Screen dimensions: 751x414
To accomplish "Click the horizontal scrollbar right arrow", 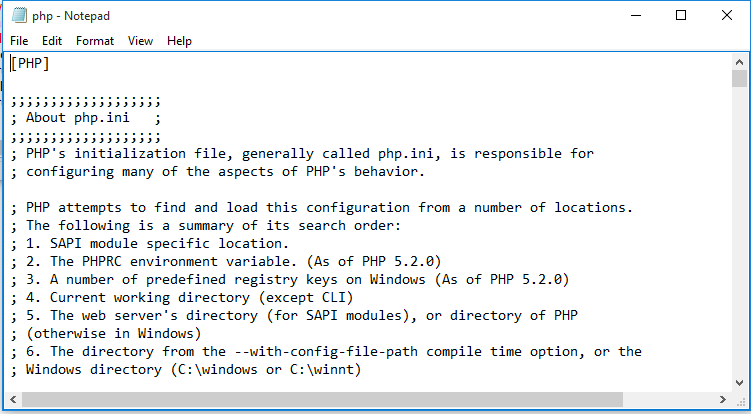I will tap(723, 400).
